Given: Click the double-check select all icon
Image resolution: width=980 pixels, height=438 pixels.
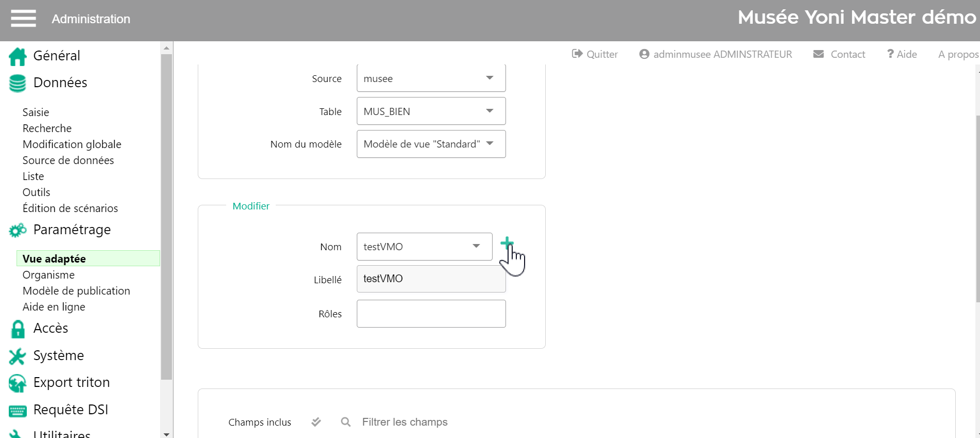Looking at the screenshot, I should click(x=316, y=422).
